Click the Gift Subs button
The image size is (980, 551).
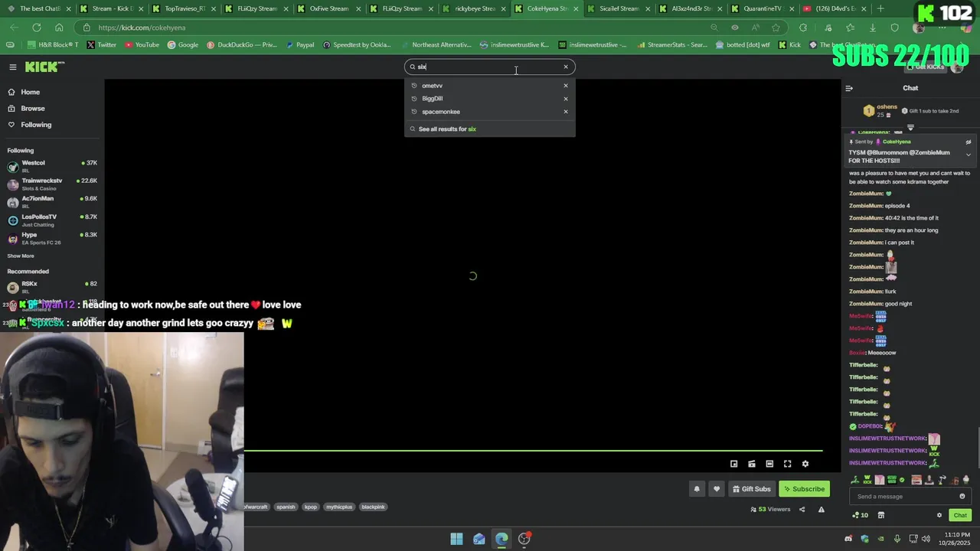[751, 489]
